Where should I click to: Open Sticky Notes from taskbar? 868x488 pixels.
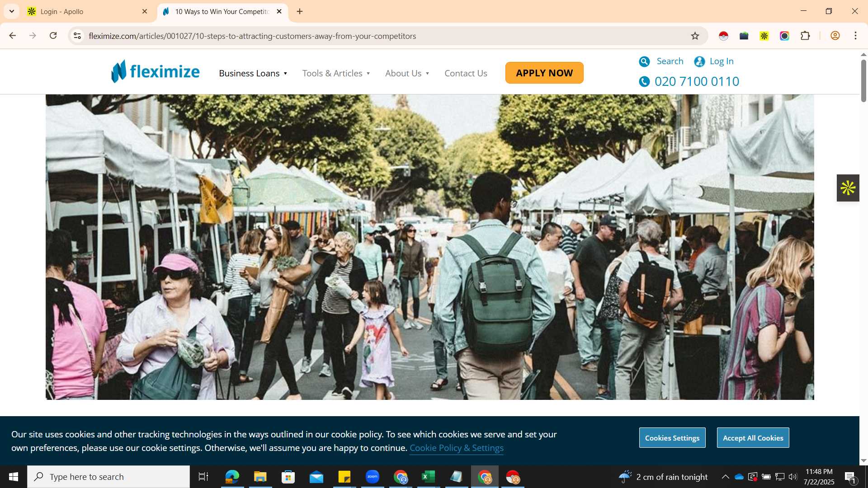point(344,477)
